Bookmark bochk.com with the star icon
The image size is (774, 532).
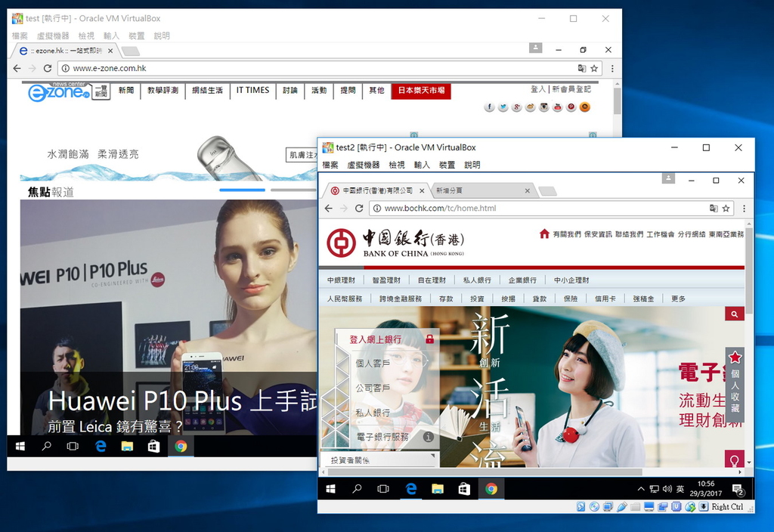[x=726, y=209]
